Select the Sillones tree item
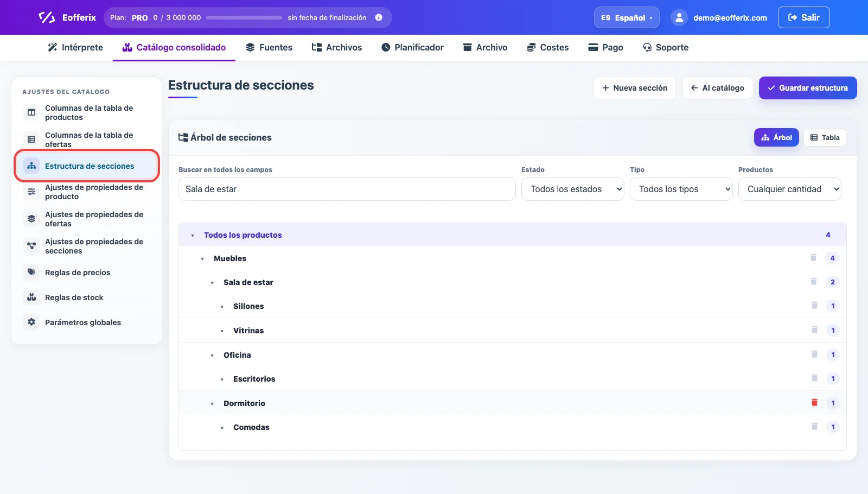The height and width of the screenshot is (494, 868). pyautogui.click(x=248, y=306)
